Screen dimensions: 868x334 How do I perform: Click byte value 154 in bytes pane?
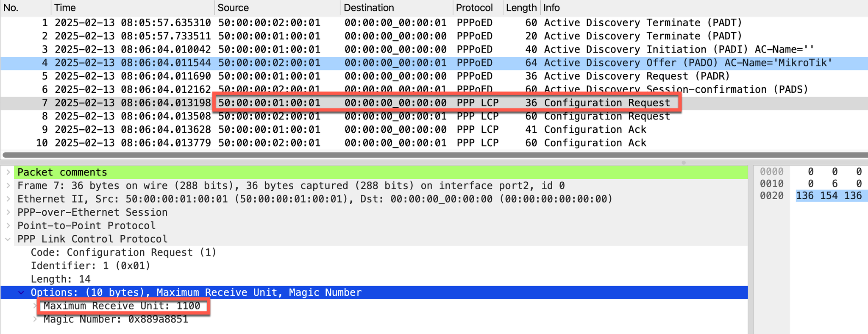click(829, 195)
